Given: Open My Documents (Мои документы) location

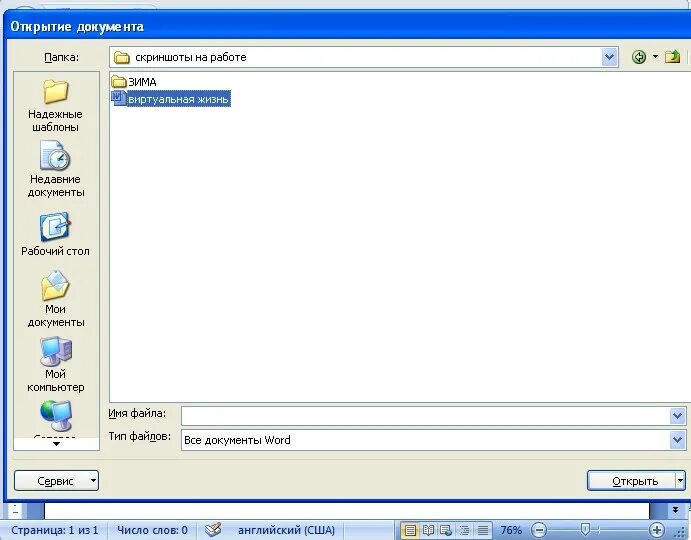Looking at the screenshot, I should pos(55,299).
